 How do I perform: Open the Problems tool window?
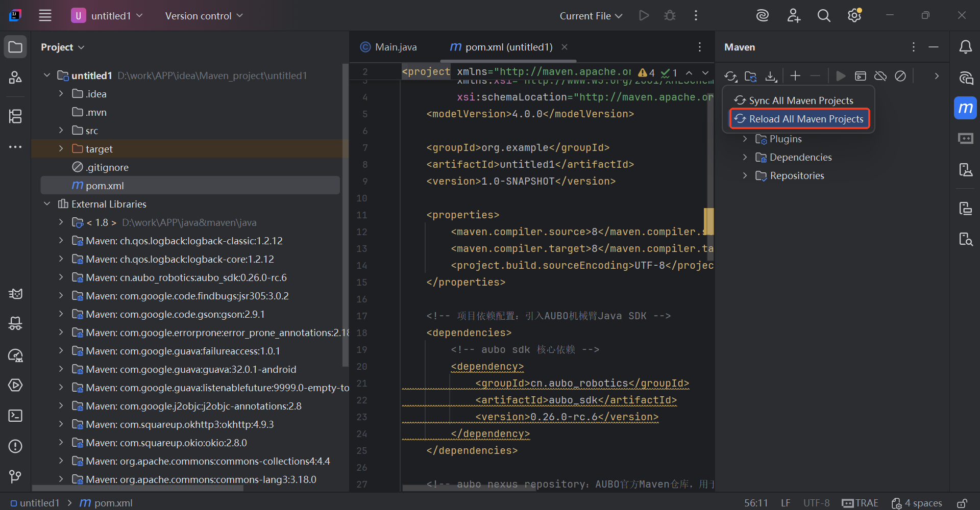pyautogui.click(x=15, y=446)
